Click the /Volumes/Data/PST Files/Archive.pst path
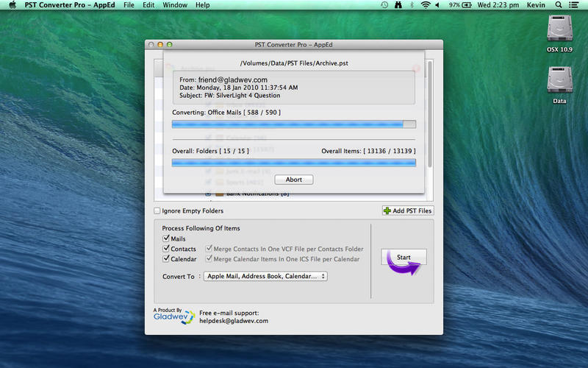The image size is (588, 368). tap(294, 63)
